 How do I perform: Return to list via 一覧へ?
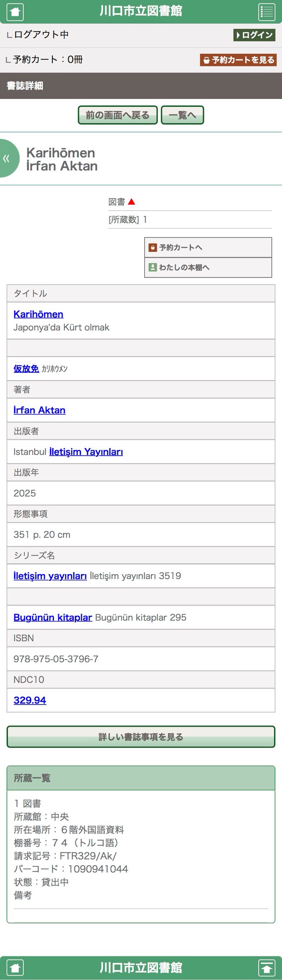tap(182, 115)
